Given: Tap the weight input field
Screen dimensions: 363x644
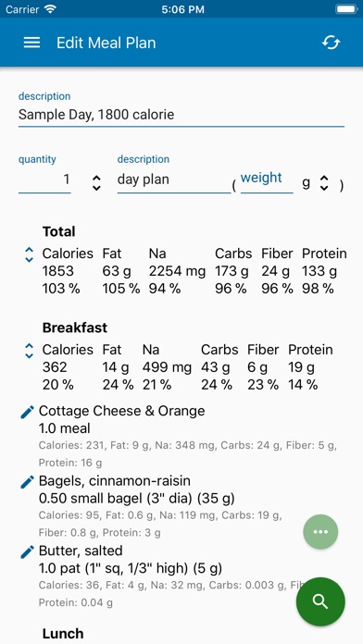Looking at the screenshot, I should pos(267,180).
